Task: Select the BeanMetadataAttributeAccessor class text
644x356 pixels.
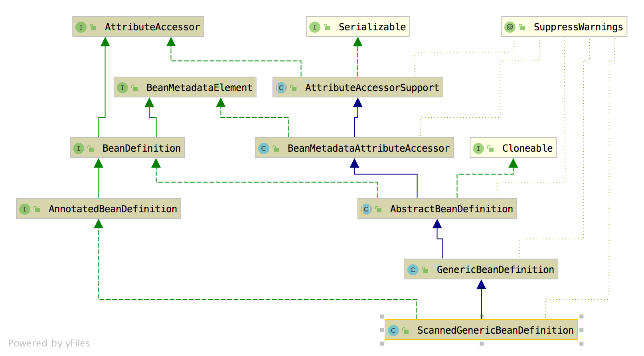Action: point(368,148)
